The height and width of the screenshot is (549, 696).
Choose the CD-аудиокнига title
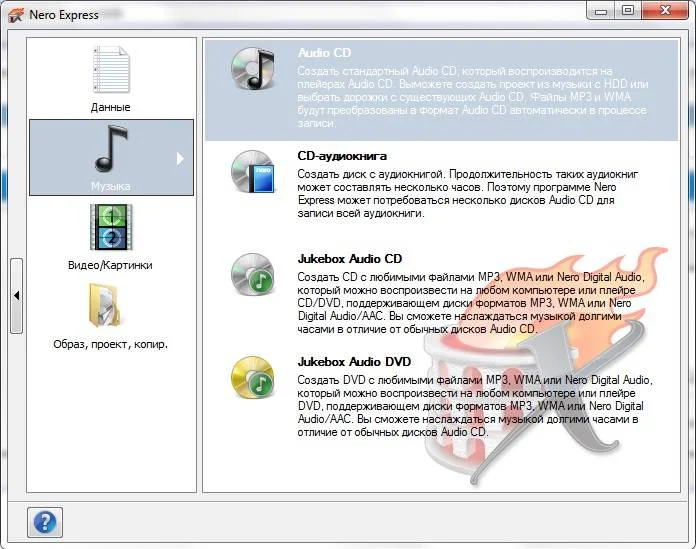342,156
